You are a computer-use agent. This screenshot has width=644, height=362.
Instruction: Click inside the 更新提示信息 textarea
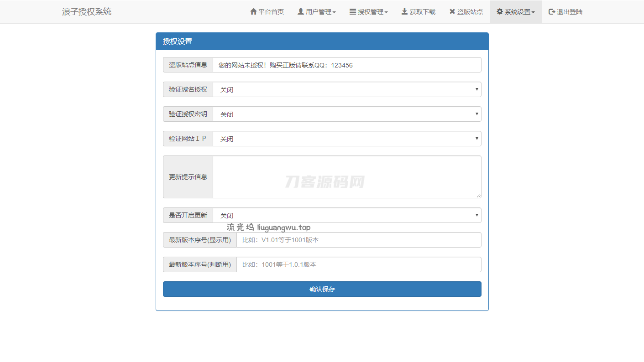pos(347,177)
